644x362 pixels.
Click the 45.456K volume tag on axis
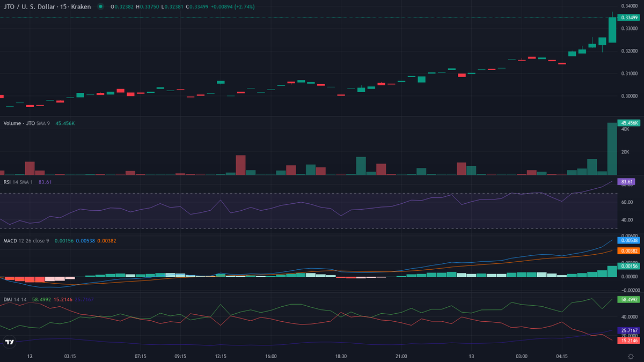pos(628,123)
